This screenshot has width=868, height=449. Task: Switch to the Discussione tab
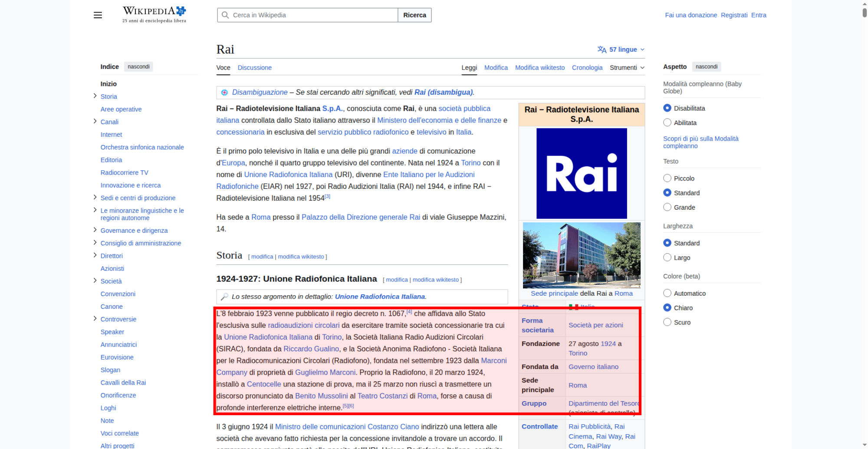pos(254,68)
